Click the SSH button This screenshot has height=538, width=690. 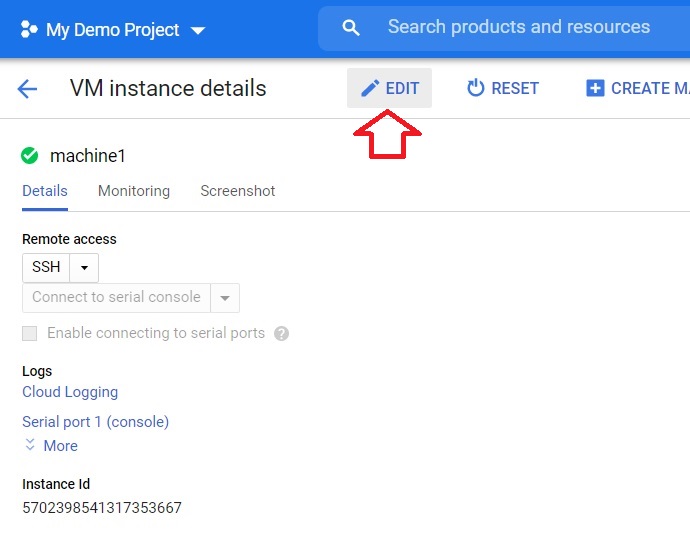(x=46, y=267)
